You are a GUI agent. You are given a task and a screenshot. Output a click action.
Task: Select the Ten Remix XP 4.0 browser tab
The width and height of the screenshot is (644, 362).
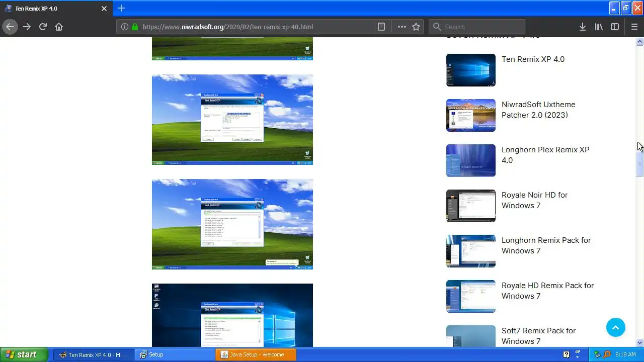tap(56, 9)
